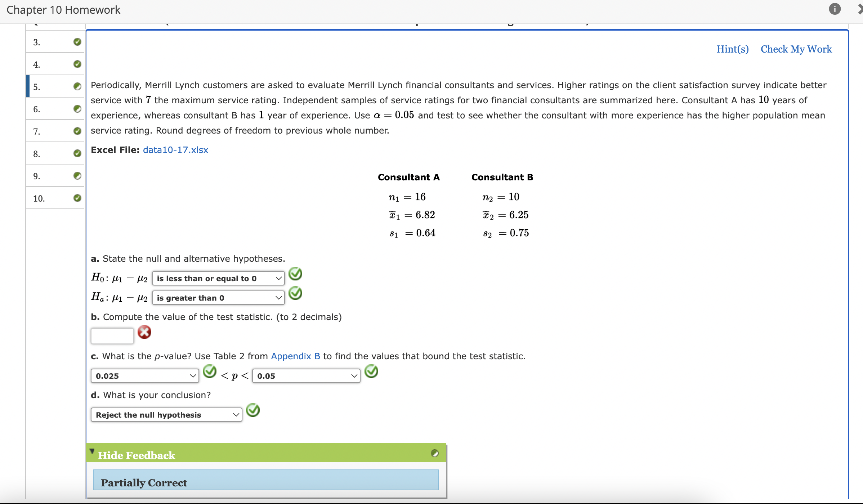Click Check My Work

click(796, 49)
